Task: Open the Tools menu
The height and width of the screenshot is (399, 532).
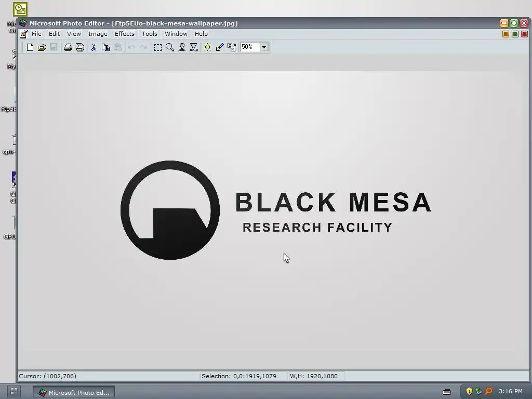Action: pyautogui.click(x=149, y=34)
